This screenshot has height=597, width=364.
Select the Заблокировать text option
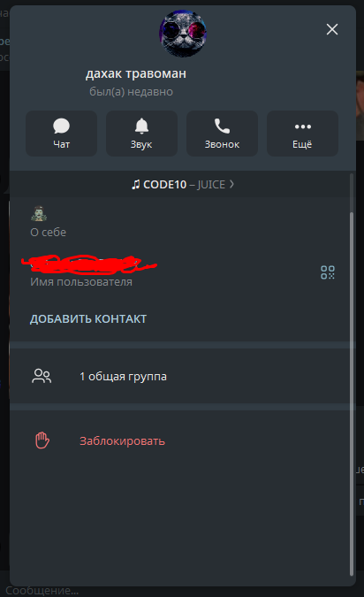click(122, 441)
